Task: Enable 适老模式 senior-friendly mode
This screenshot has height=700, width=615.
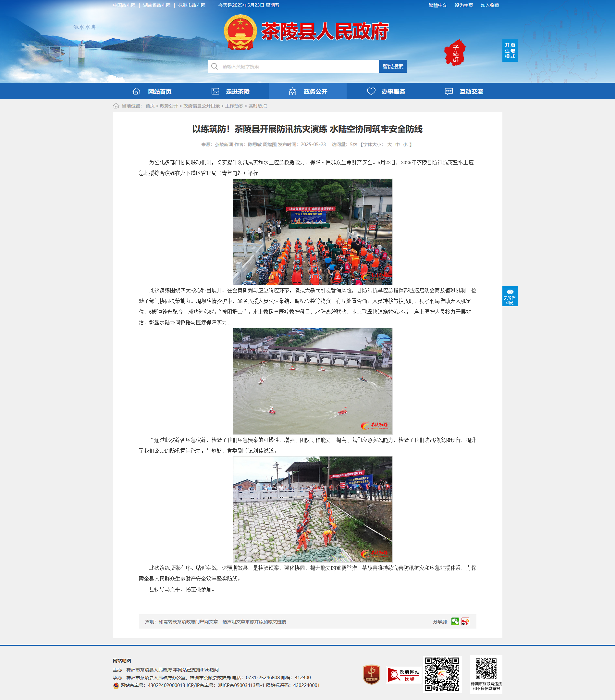Action: 510,50
